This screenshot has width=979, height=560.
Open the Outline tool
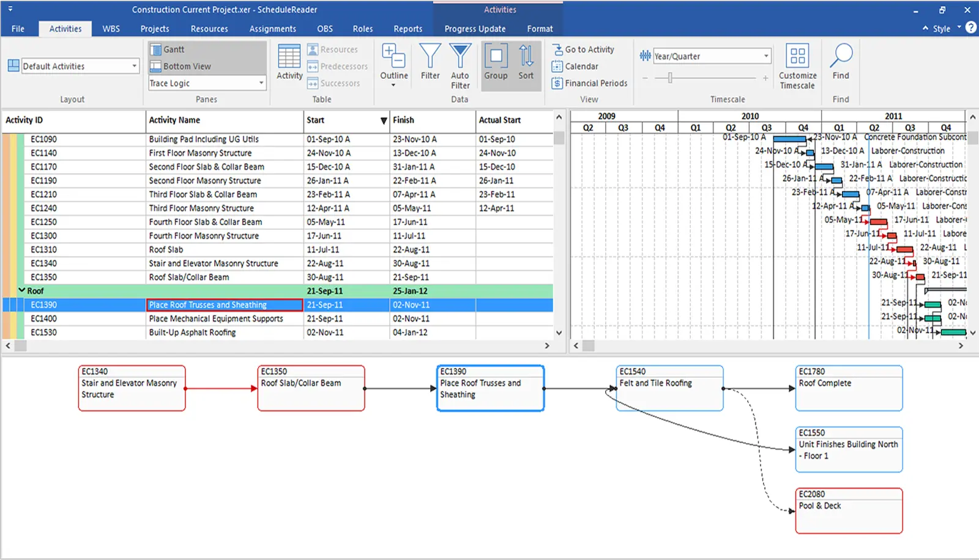pyautogui.click(x=393, y=61)
